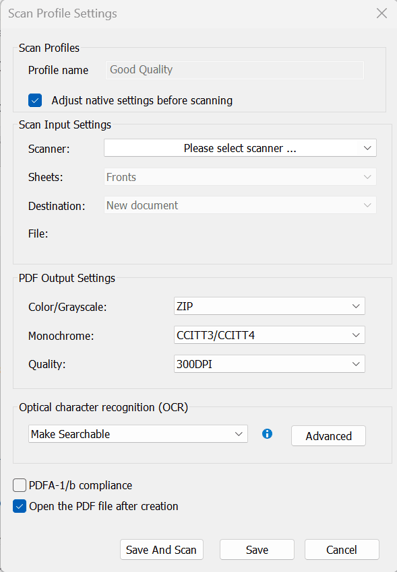
Task: Click the Scan Profiles group label
Action: [x=49, y=48]
